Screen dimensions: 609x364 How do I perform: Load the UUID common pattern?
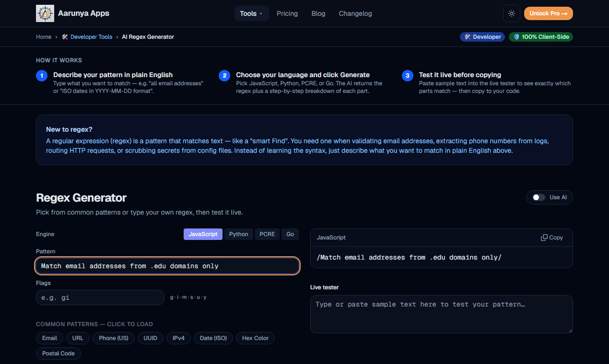(151, 338)
